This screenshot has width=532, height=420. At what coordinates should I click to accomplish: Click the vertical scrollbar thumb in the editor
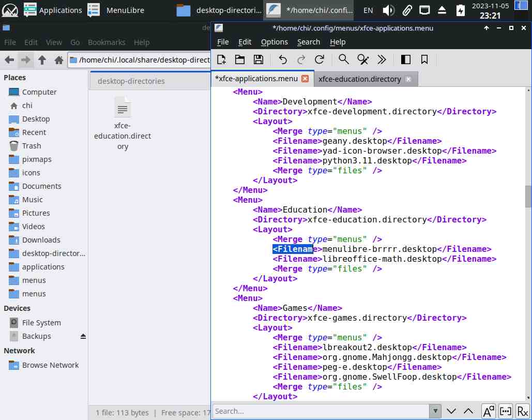point(528,196)
